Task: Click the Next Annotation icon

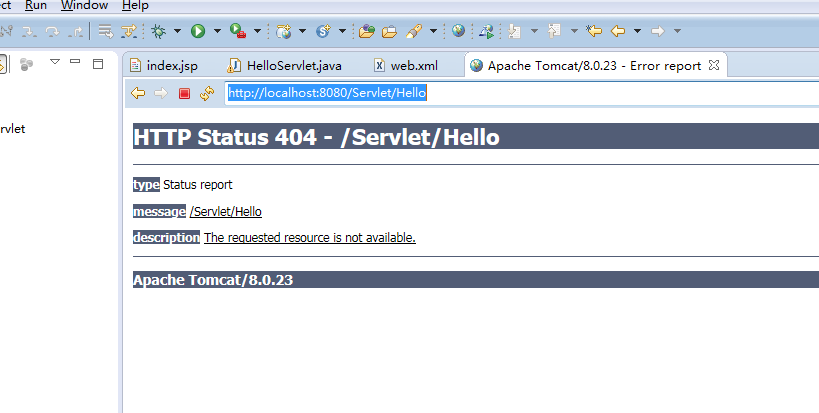Action: click(x=515, y=31)
